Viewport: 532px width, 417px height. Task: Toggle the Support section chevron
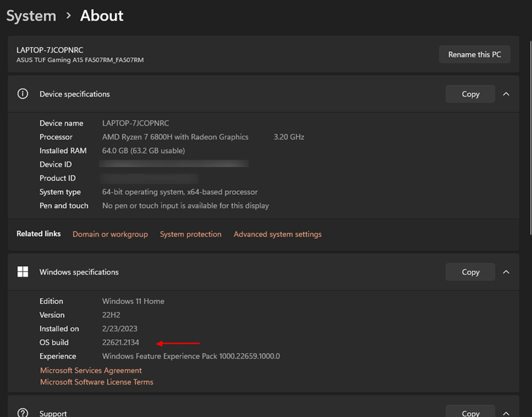coord(506,413)
